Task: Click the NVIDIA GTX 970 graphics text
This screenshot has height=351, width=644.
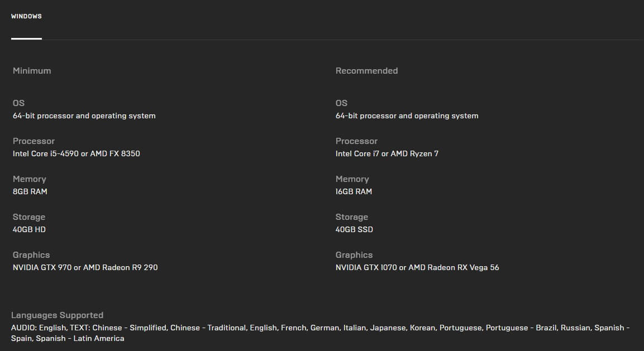Action: click(x=85, y=267)
